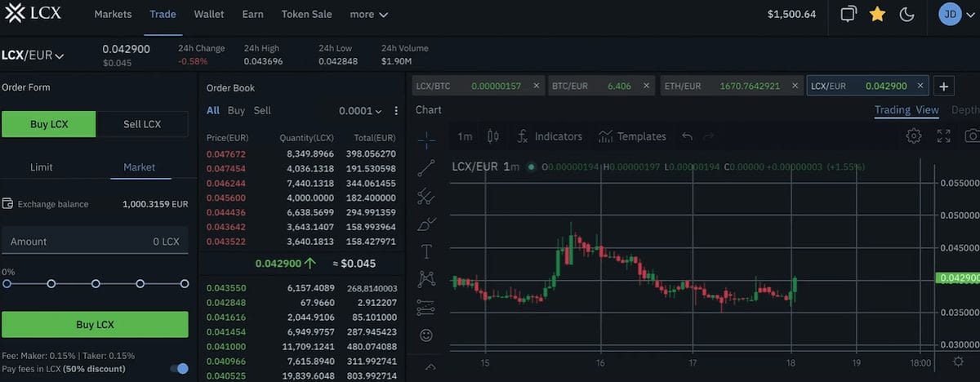The height and width of the screenshot is (382, 980).
Task: Click buy order at price 0.041000
Action: (301, 345)
